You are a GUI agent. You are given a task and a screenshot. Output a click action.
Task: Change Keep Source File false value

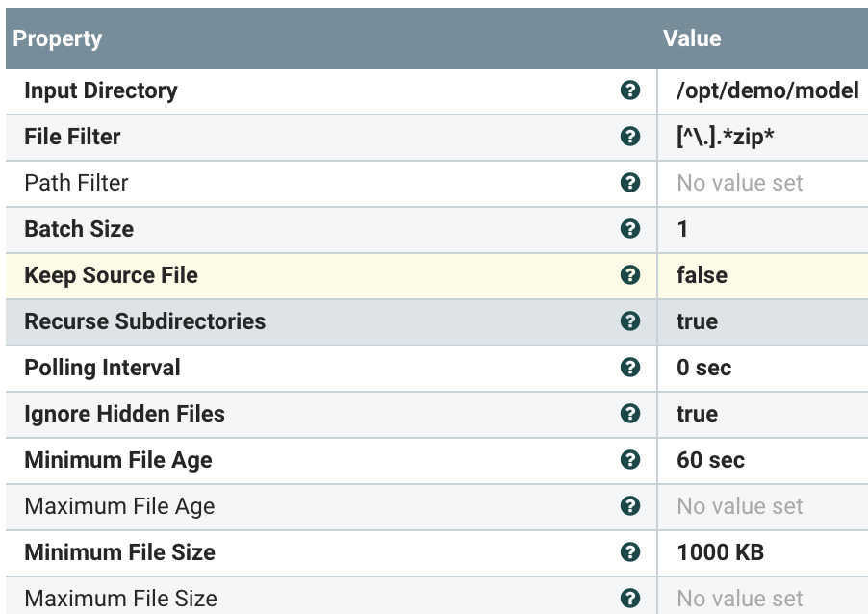click(702, 275)
